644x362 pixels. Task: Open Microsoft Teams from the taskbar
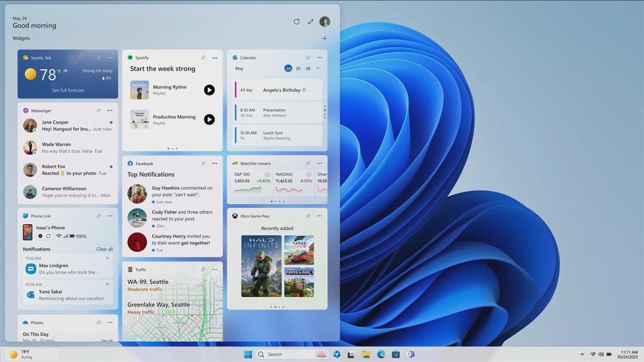click(x=411, y=354)
